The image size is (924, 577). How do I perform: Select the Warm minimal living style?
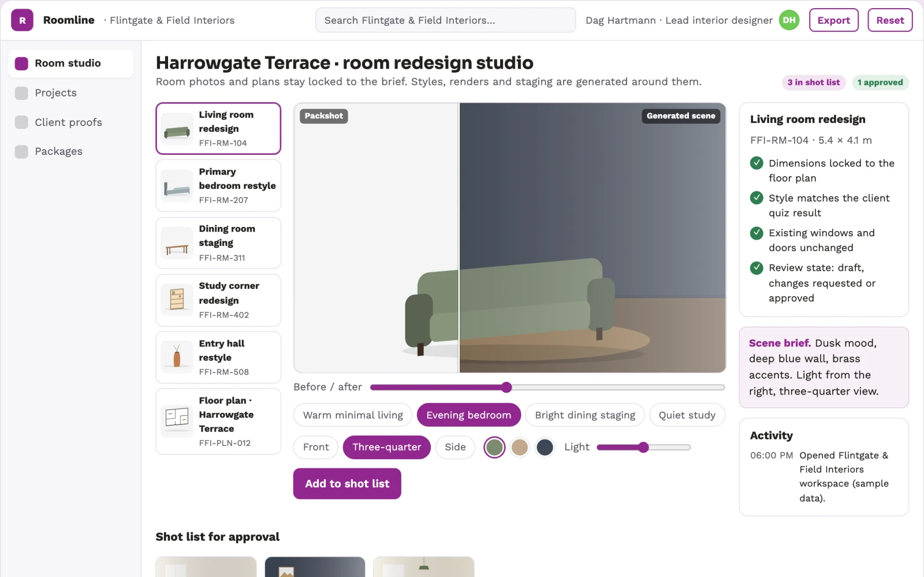click(x=353, y=415)
